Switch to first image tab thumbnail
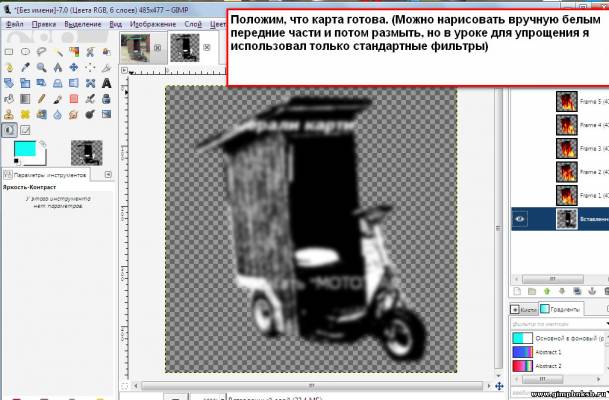 pyautogui.click(x=135, y=48)
